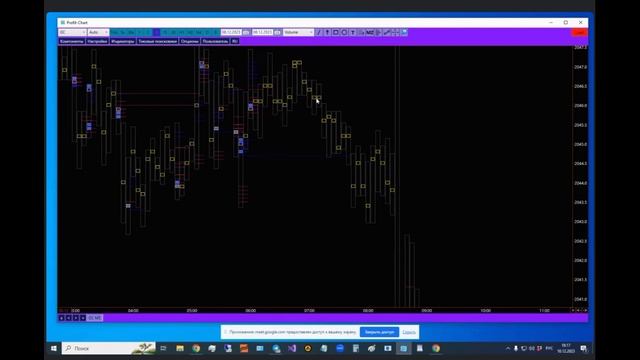Click the last toolbar icon after drawing tools
Image resolution: width=640 pixels, height=360 pixels.
click(404, 32)
